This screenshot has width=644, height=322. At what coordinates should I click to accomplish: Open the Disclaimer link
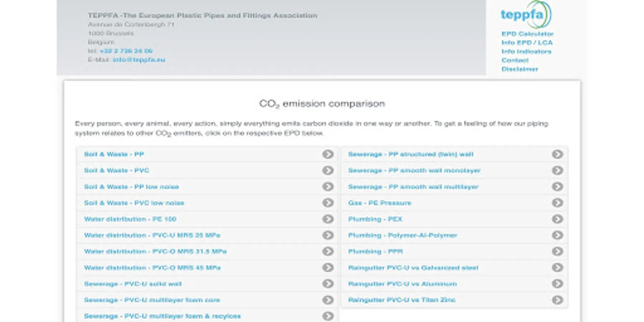tap(519, 69)
